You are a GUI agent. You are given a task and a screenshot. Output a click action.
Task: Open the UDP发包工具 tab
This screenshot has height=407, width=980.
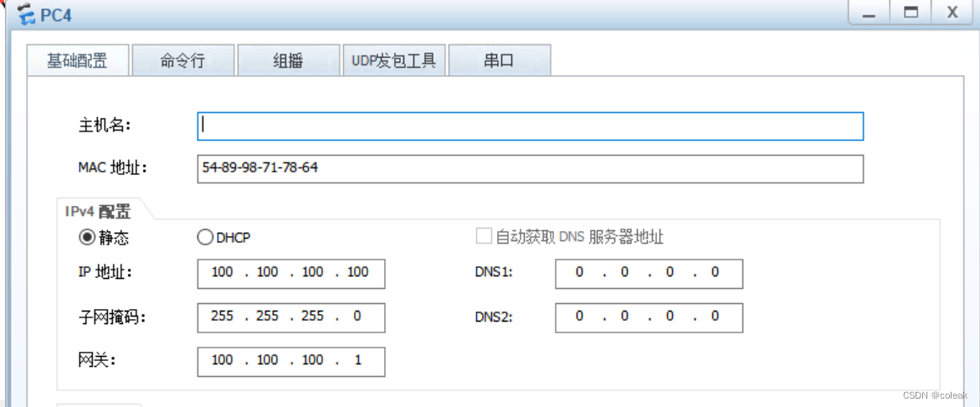[393, 60]
